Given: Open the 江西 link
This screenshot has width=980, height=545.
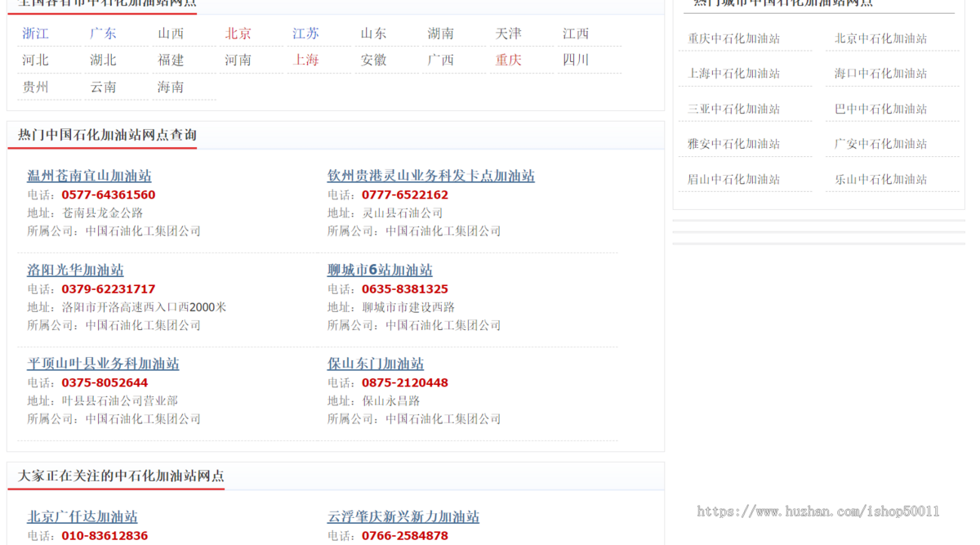Looking at the screenshot, I should tap(576, 34).
